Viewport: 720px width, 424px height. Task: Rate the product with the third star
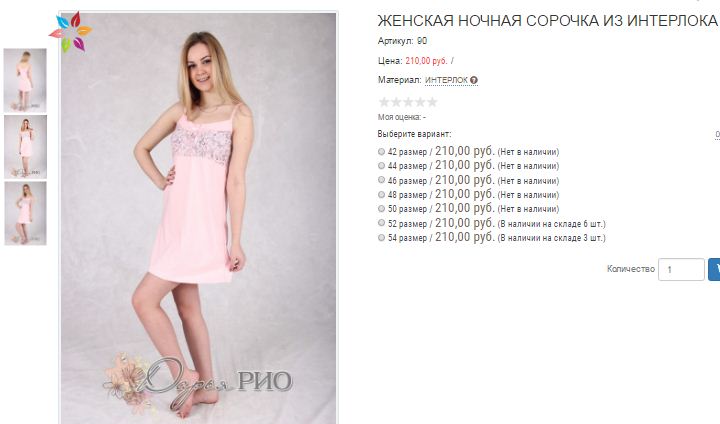pyautogui.click(x=408, y=102)
